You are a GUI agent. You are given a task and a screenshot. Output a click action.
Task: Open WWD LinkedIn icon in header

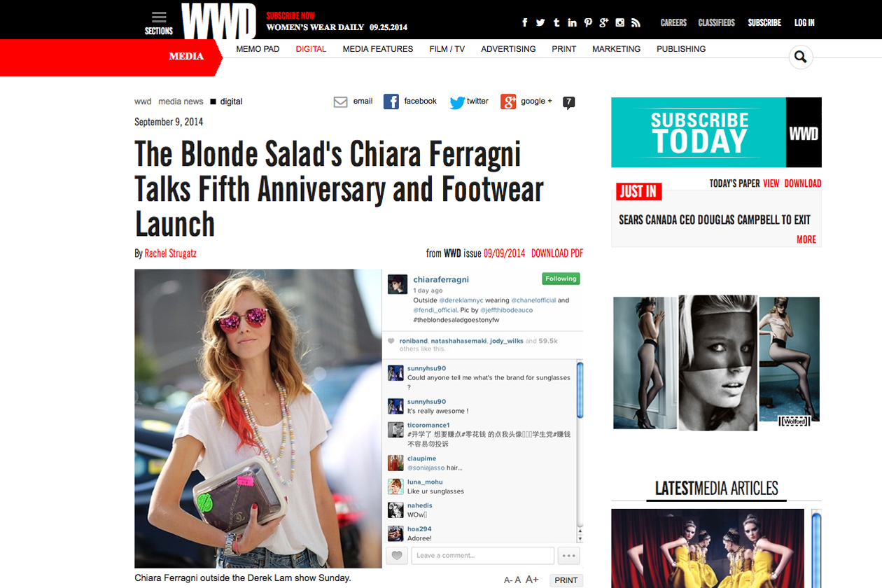(x=572, y=22)
